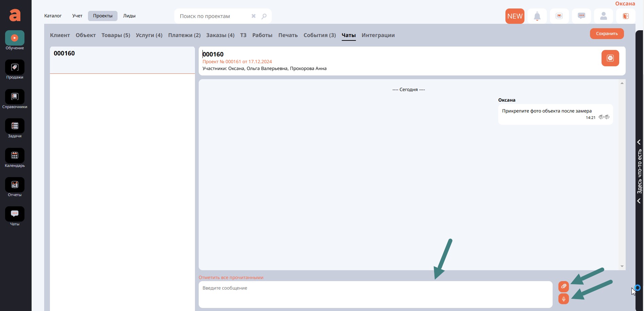
Task: Expand the right side panel top chevron
Action: point(639,142)
